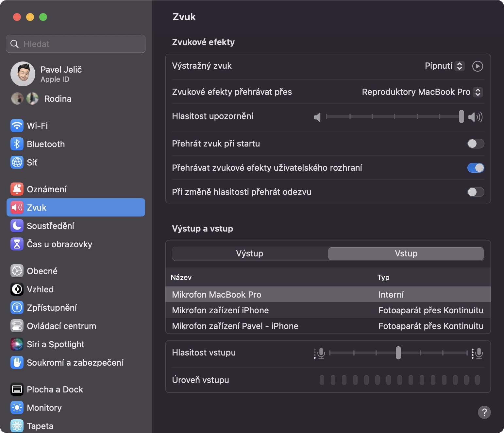Screen dimensions: 504x433
Task: Toggle Při změně hlasitosti přehrát odezvu
Action: point(476,192)
